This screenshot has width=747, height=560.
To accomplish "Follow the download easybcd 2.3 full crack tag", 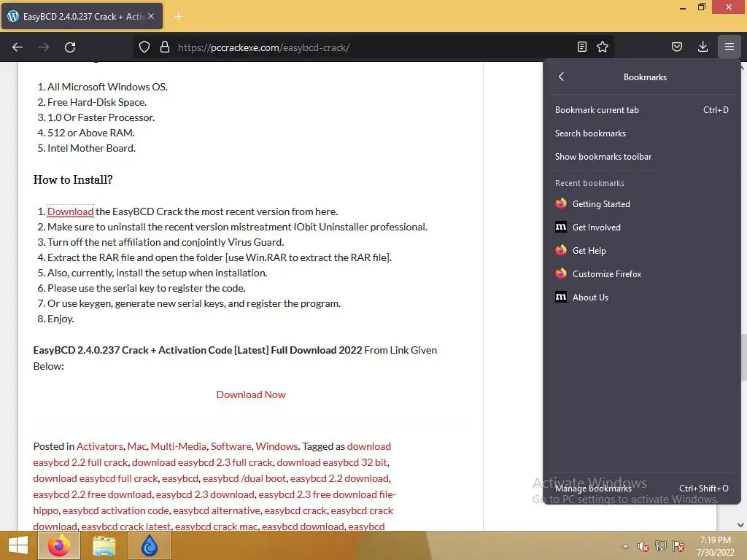I will pos(203,462).
